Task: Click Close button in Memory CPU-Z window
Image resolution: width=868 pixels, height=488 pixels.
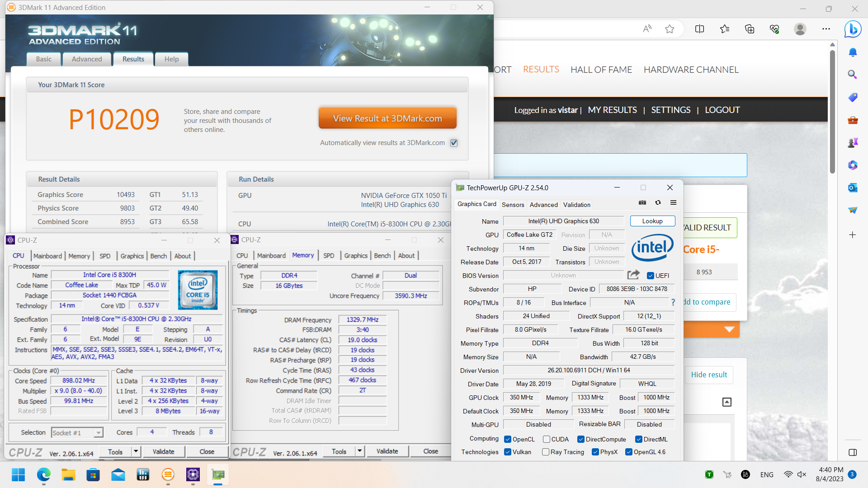Action: point(430,451)
